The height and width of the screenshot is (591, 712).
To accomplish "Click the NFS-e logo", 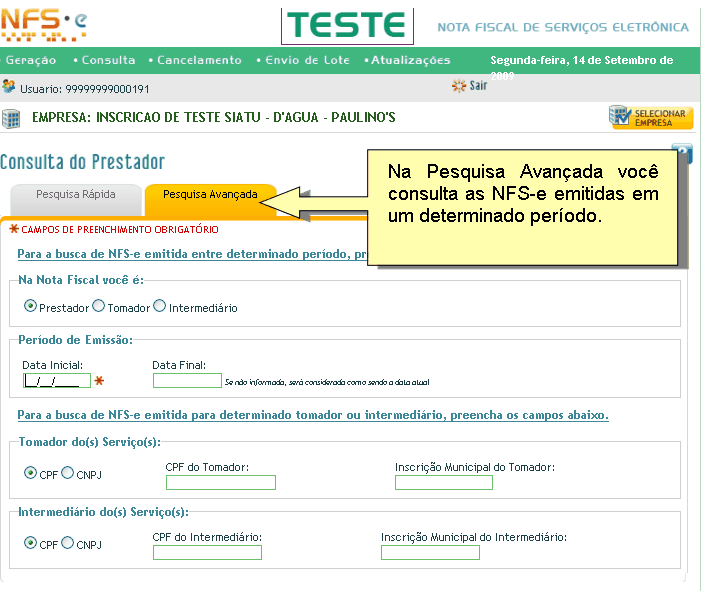I will click(x=44, y=25).
